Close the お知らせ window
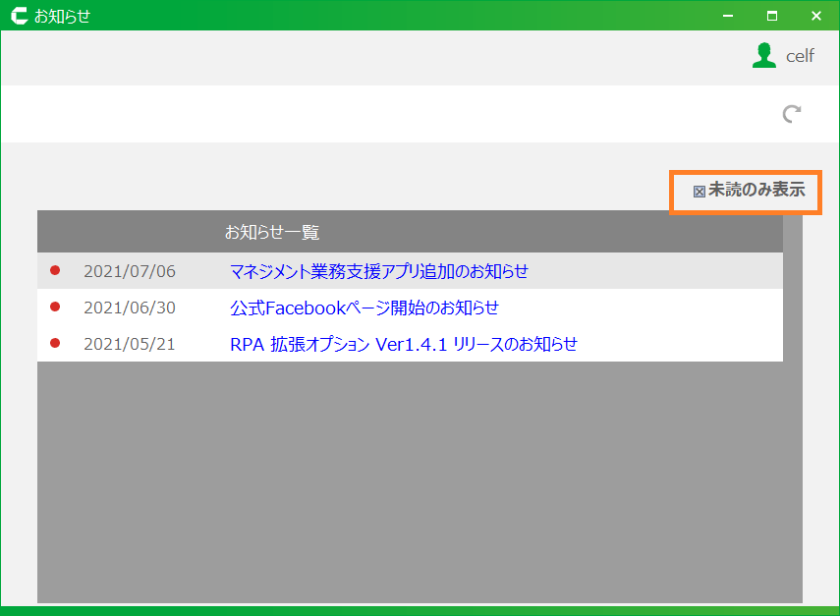The height and width of the screenshot is (616, 840). pos(816,16)
